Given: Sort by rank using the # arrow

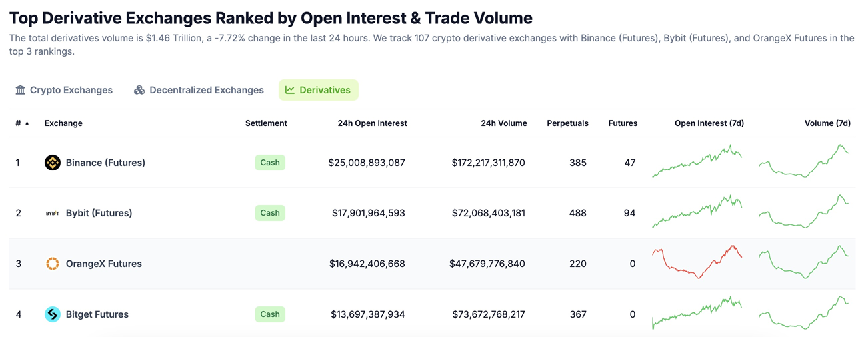Looking at the screenshot, I should pyautogui.click(x=27, y=123).
